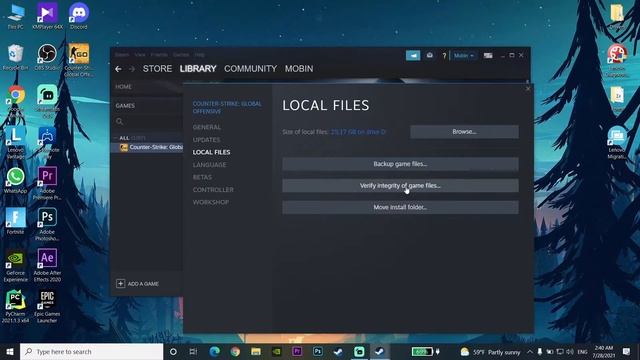Open This PC desktop icon
Image resolution: width=640 pixels, height=360 pixels.
(x=16, y=16)
